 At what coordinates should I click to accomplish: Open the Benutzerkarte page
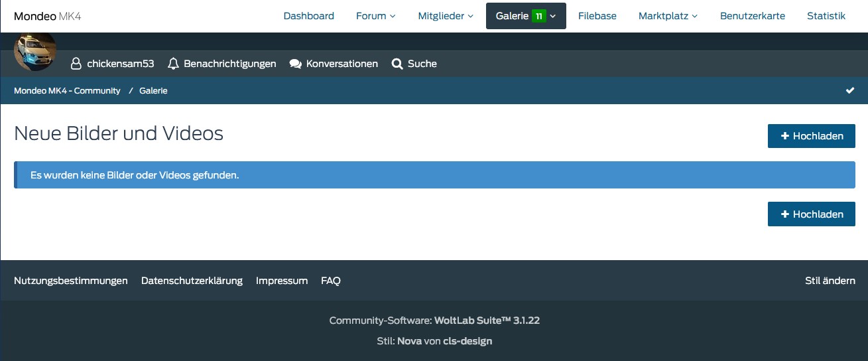coord(752,16)
